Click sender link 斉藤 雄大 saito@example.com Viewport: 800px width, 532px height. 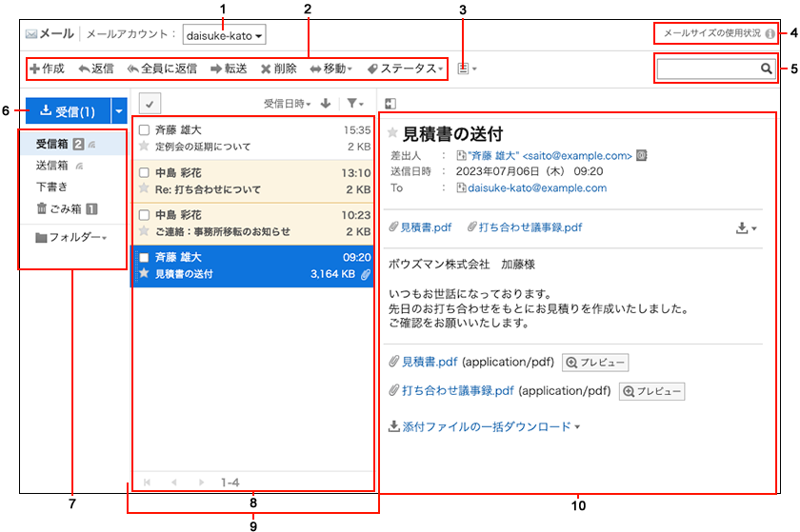[550, 155]
